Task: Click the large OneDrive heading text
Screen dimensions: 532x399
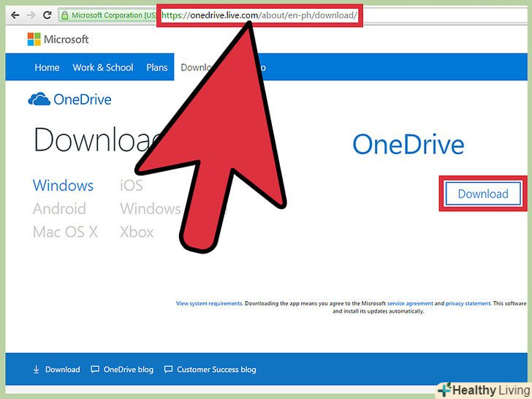Action: pyautogui.click(x=408, y=145)
